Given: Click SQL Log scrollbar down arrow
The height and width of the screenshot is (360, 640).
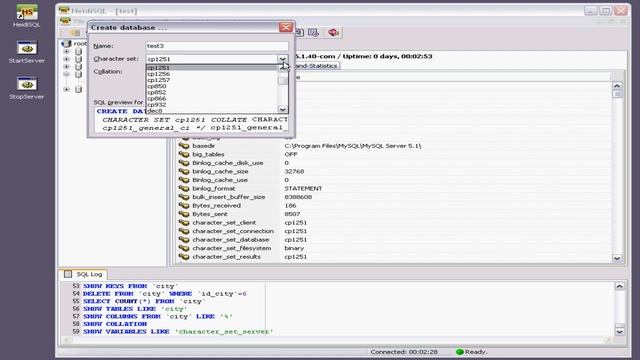Looking at the screenshot, I should click(620, 331).
